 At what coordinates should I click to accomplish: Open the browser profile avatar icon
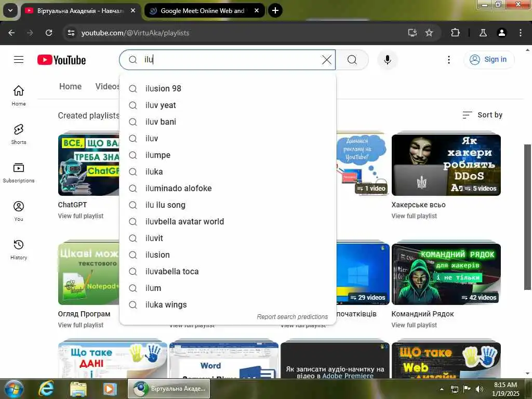pos(502,33)
